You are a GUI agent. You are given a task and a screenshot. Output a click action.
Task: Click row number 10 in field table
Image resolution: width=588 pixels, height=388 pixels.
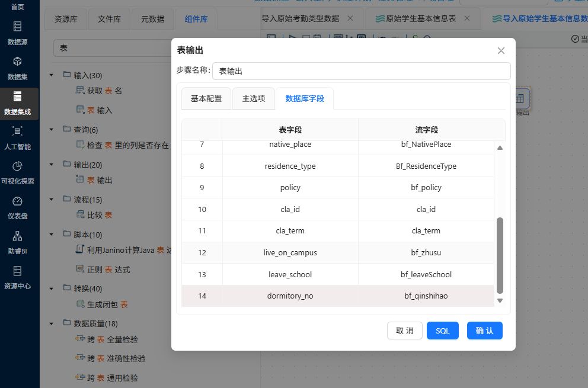coord(202,209)
